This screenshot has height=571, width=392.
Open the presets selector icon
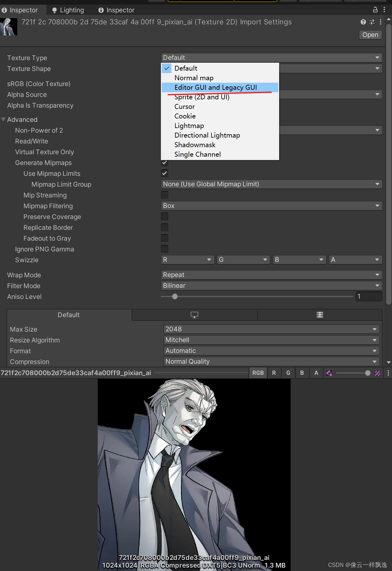click(x=372, y=22)
